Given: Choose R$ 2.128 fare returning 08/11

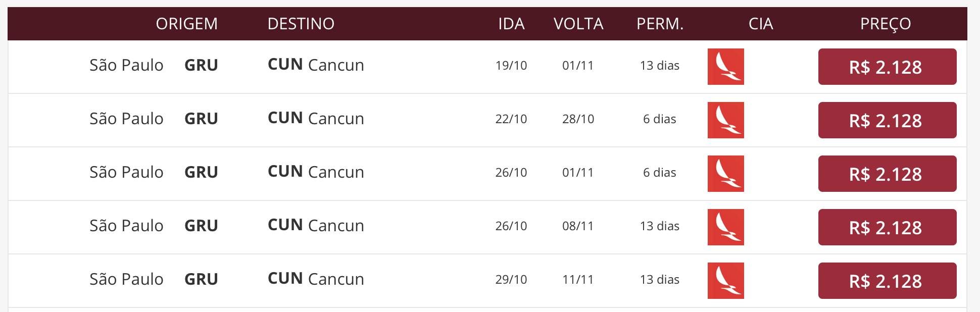Looking at the screenshot, I should coord(887,227).
